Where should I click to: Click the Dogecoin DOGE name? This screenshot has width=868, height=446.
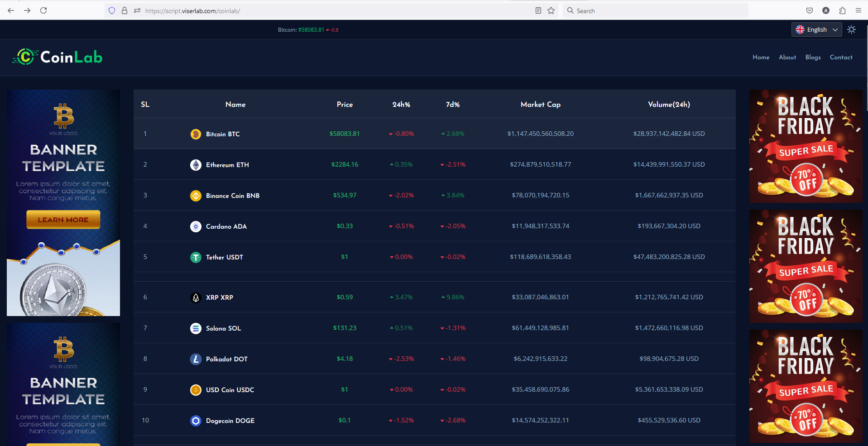(x=230, y=421)
